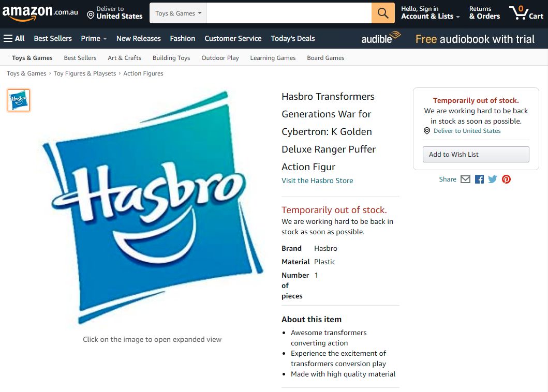Open Action Figures breadcrumb link

tap(143, 73)
